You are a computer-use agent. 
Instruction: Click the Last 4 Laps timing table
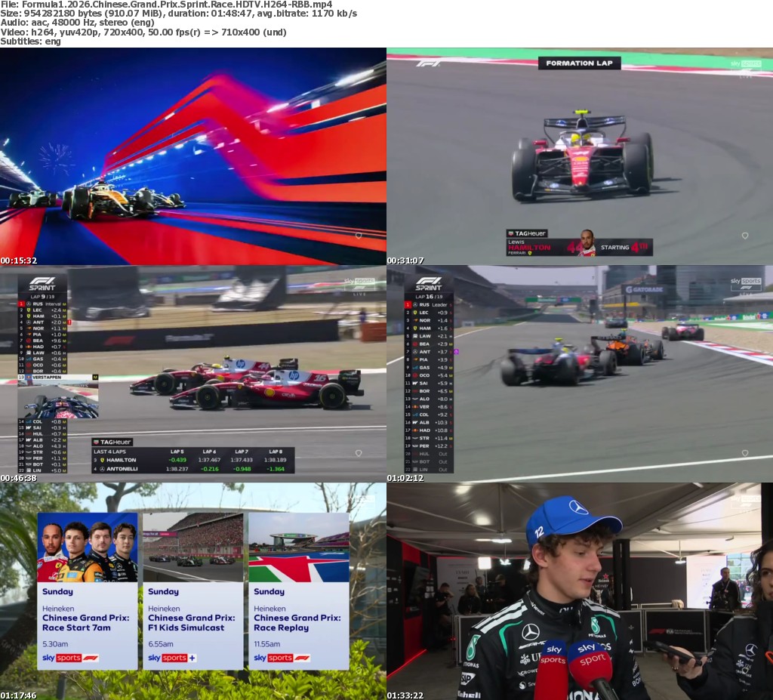click(192, 459)
